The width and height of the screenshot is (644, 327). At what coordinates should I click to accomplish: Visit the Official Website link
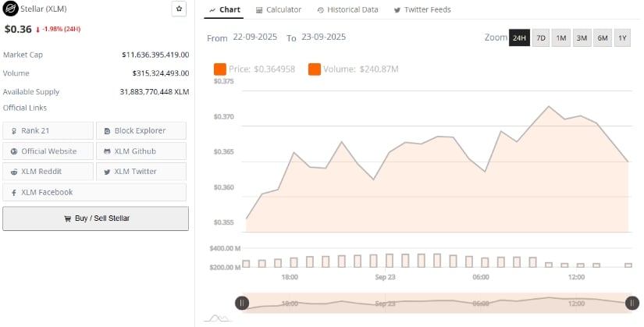(x=48, y=151)
